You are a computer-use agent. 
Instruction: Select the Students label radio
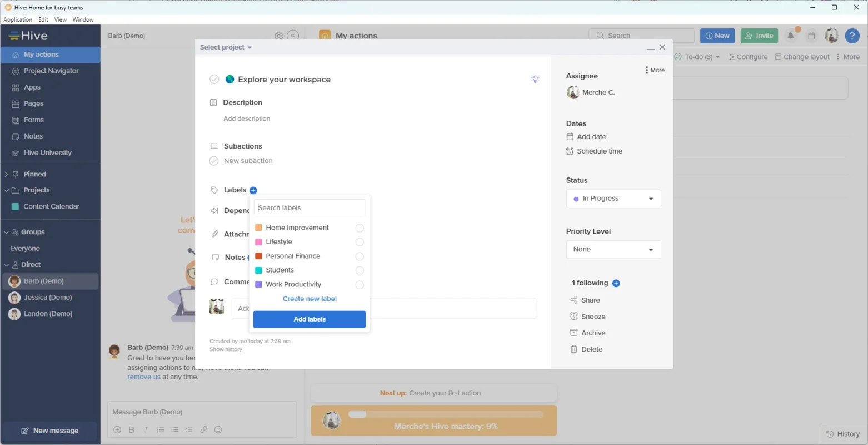pos(360,270)
